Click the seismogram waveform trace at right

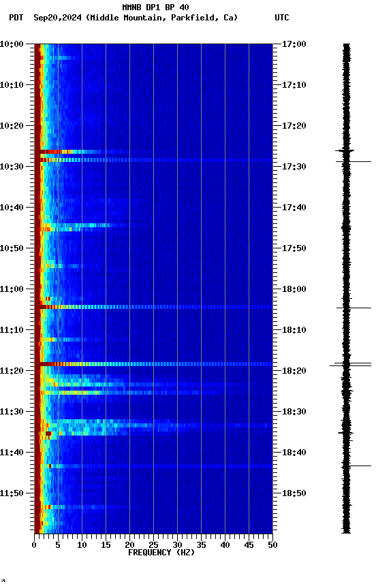[x=346, y=288]
